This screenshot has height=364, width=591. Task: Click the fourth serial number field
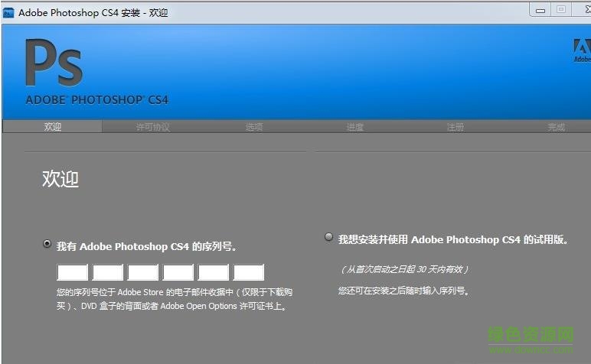coord(178,272)
